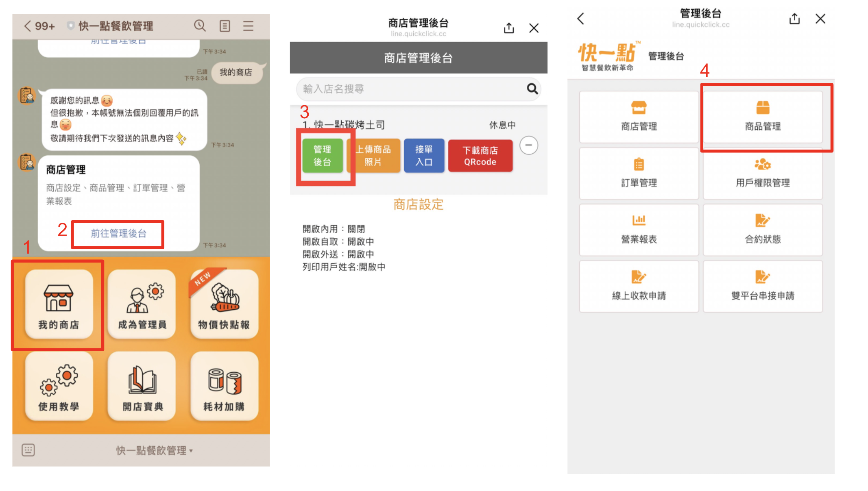Click the red 下載商店QRcode button
The width and height of the screenshot is (868, 491).
[x=480, y=156]
